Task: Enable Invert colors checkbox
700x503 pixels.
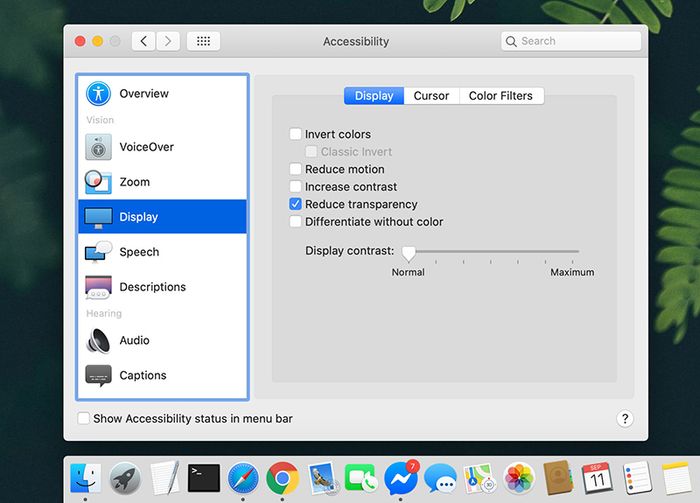Action: pos(295,134)
